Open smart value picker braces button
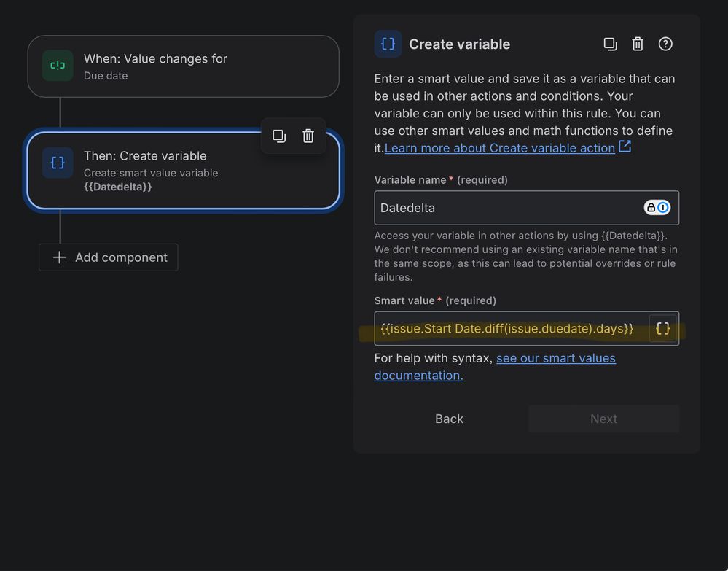 [663, 328]
